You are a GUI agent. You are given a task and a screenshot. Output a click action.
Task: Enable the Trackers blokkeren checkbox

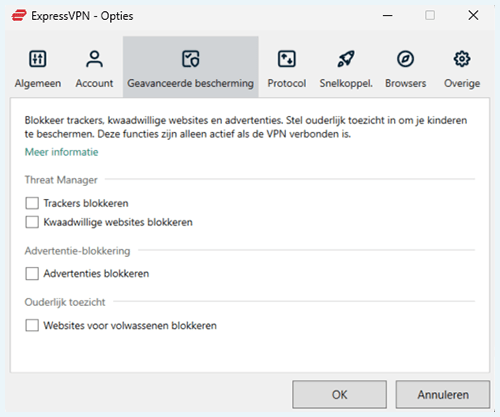(x=32, y=203)
